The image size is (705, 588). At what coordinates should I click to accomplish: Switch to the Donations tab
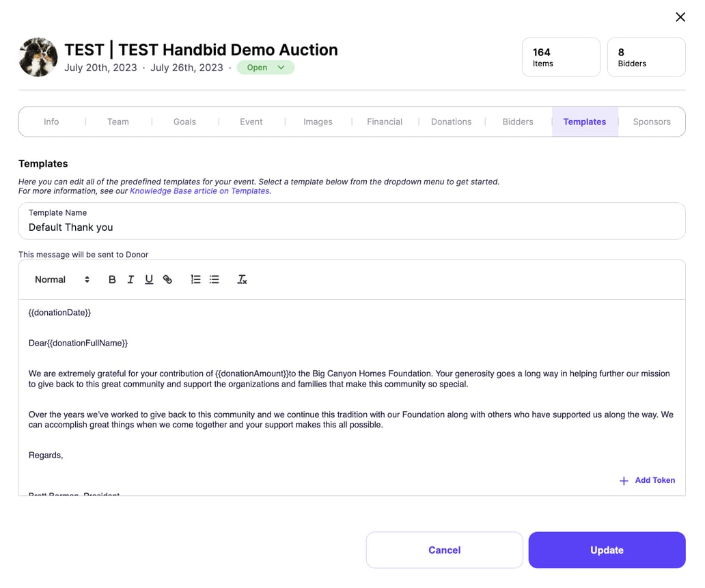click(x=451, y=122)
